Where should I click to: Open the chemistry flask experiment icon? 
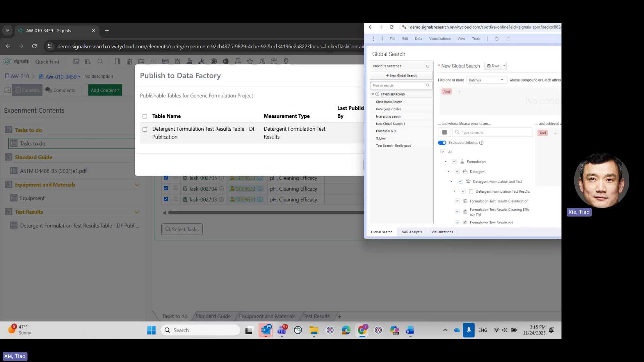190,61
